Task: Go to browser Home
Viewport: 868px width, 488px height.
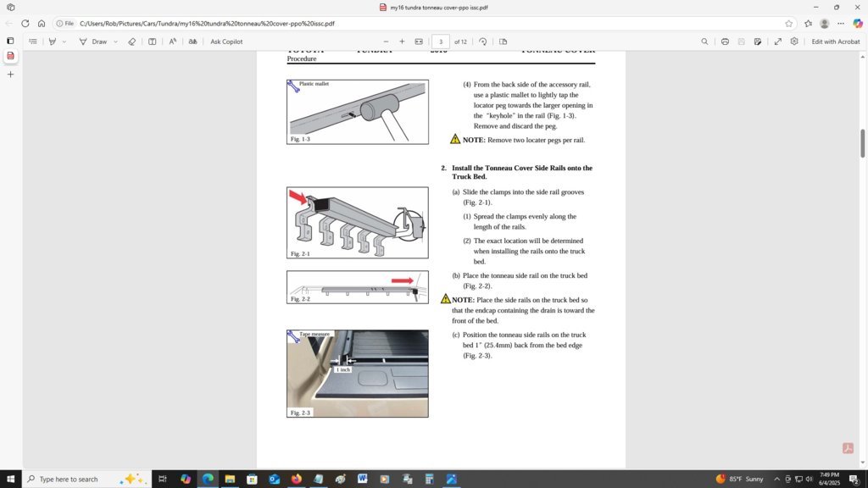Action: [x=42, y=23]
